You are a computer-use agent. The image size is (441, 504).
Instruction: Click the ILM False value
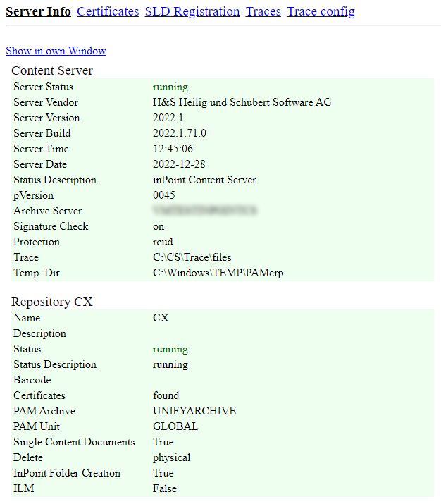[x=164, y=488]
